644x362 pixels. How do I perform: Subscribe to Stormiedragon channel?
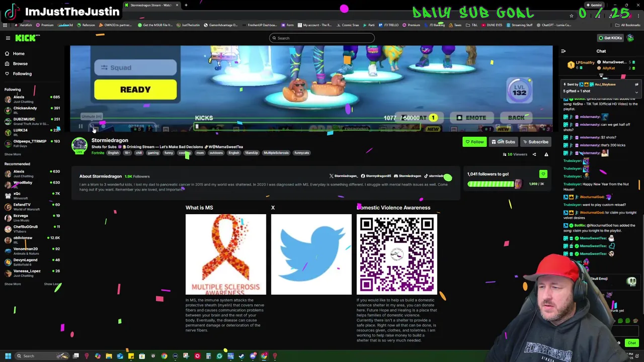pos(535,142)
